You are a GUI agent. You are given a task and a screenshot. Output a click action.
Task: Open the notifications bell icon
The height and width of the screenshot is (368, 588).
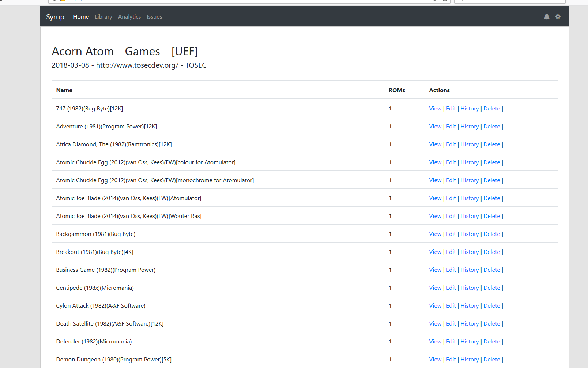pyautogui.click(x=546, y=16)
